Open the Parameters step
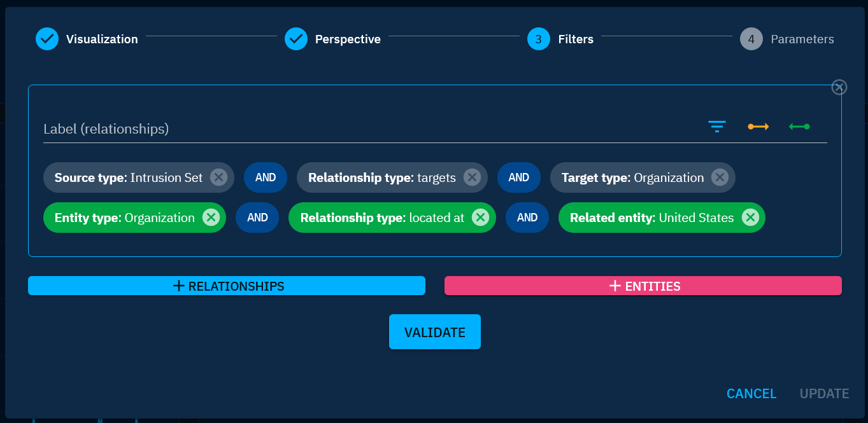 787,39
